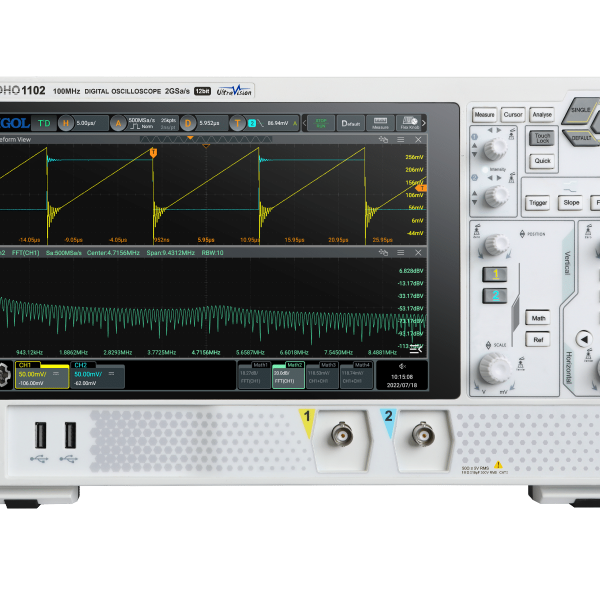
Task: Tap the CH1 50.00mV/ channel label box
Action: tap(42, 375)
